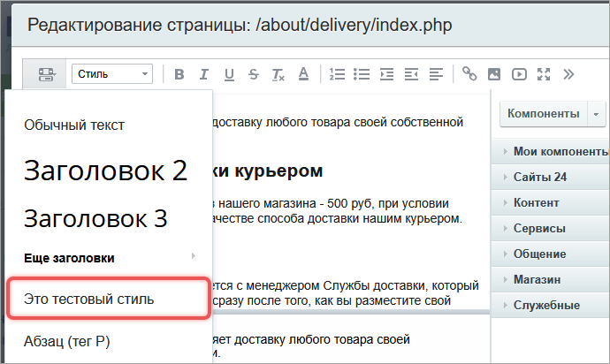
Task: Increase paragraph indent
Action: tap(386, 74)
